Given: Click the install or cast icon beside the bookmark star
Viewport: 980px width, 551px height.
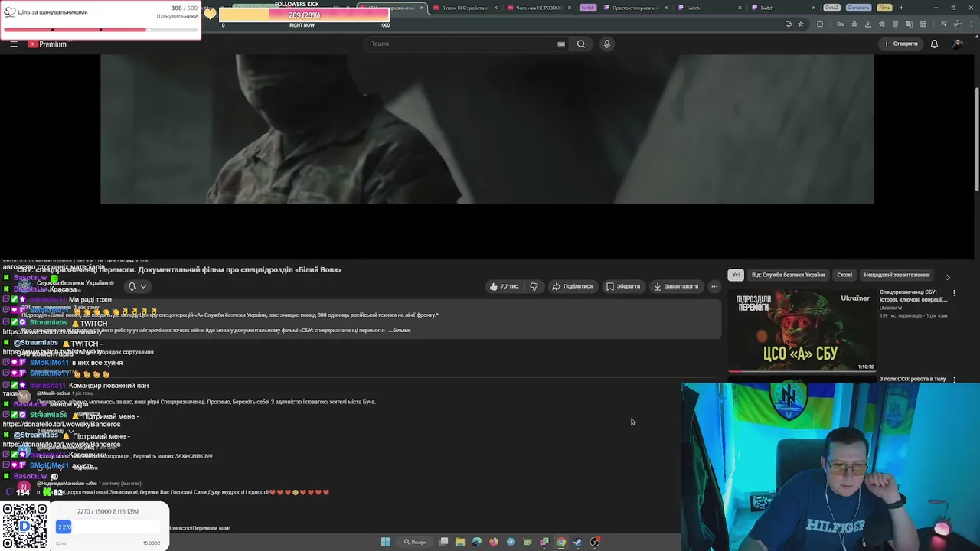Looking at the screenshot, I should [x=789, y=24].
